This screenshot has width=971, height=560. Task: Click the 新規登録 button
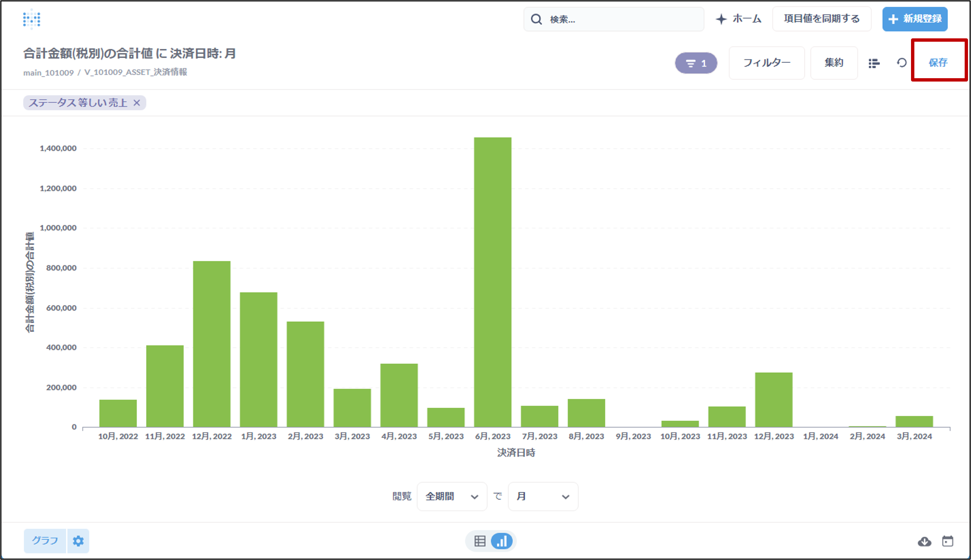915,19
